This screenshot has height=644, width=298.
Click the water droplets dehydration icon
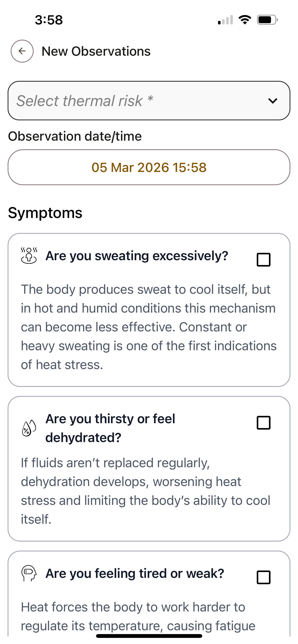(29, 428)
